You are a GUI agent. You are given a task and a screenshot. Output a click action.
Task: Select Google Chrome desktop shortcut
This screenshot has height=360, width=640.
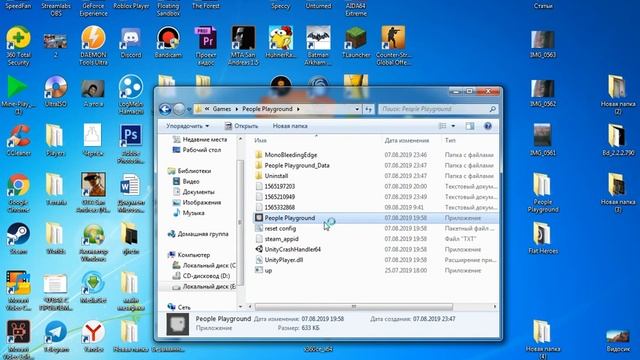pyautogui.click(x=18, y=193)
